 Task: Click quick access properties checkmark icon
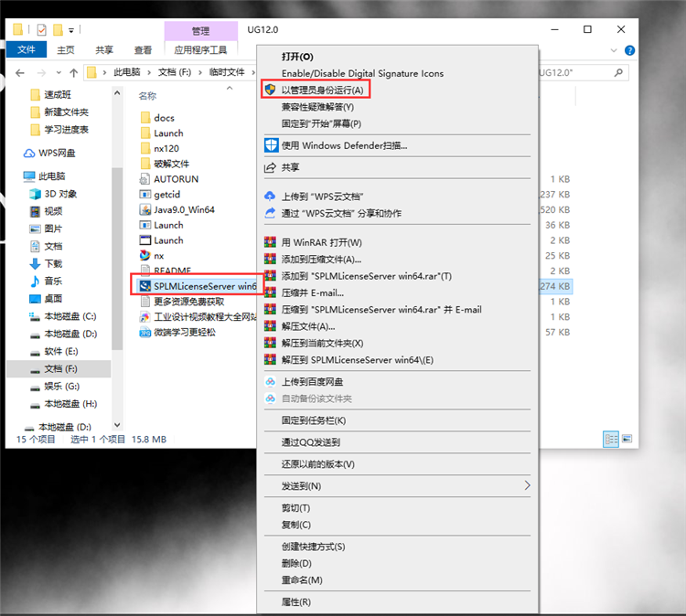[41, 30]
